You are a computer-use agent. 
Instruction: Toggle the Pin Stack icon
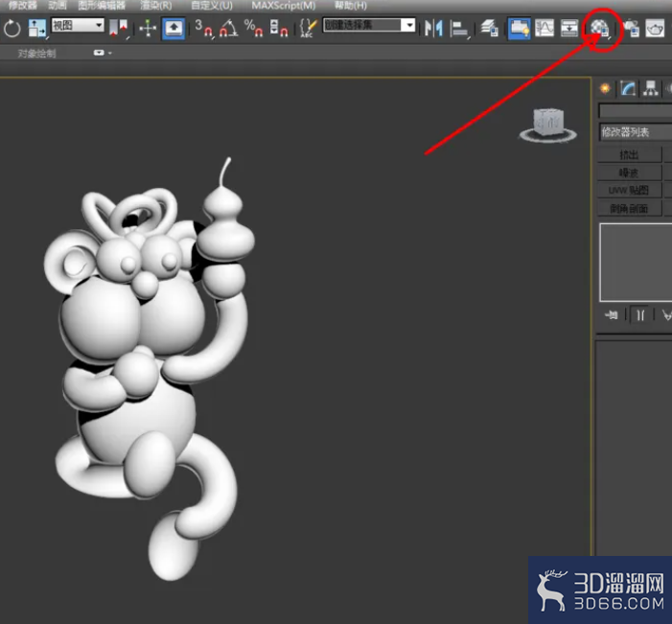[x=612, y=315]
